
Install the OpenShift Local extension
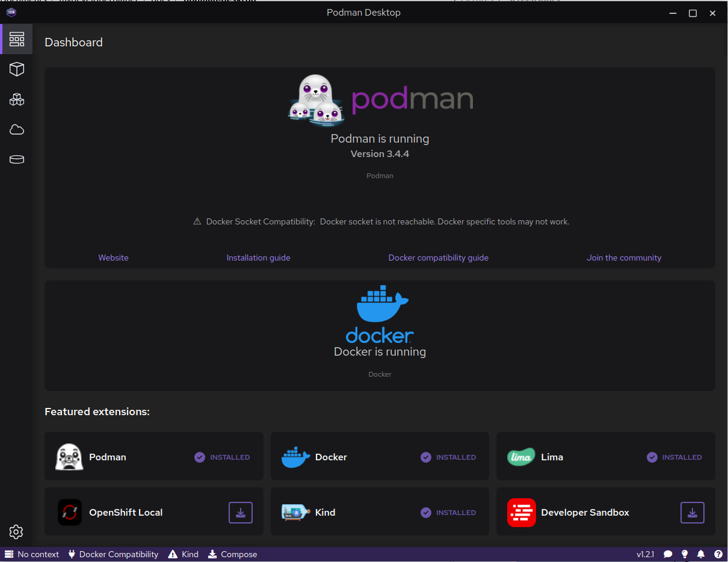pos(241,512)
